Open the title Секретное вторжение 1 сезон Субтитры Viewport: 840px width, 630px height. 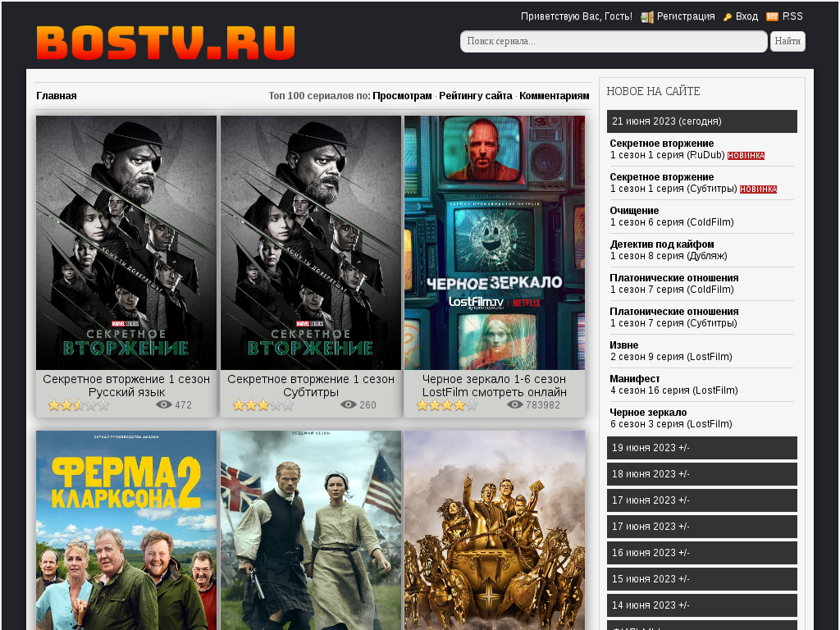[311, 386]
